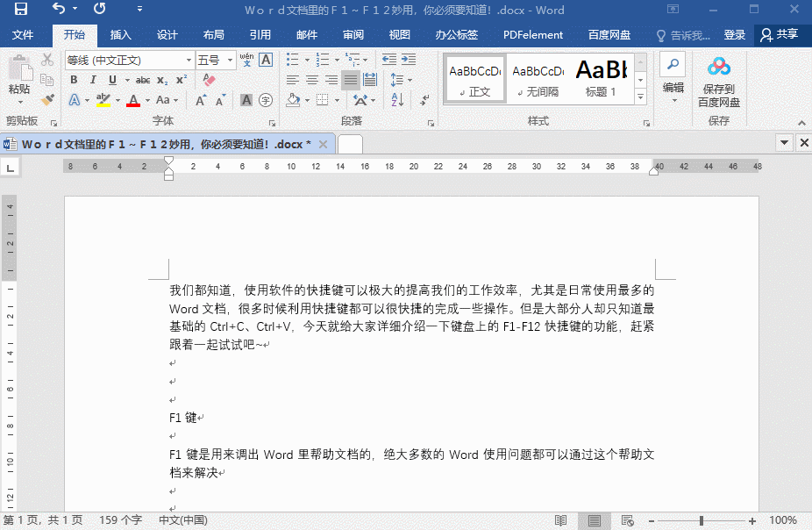Expand numbering list options arrow

point(337,60)
